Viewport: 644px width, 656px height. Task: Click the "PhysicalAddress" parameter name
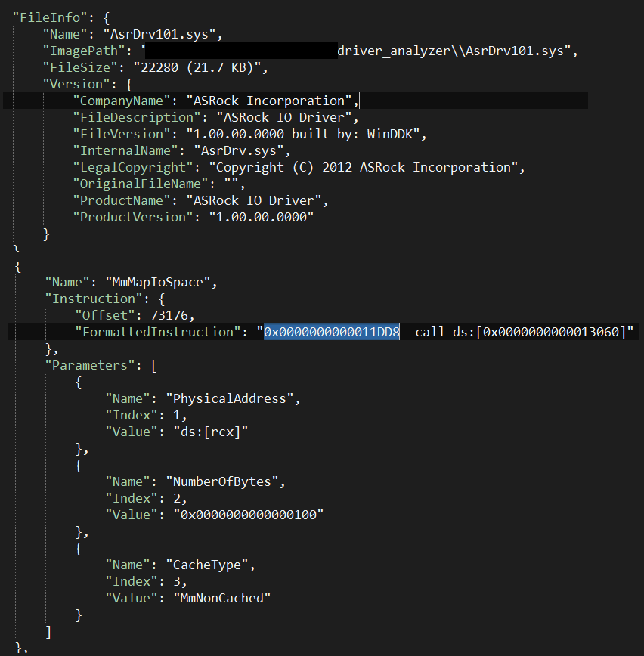pos(229,399)
